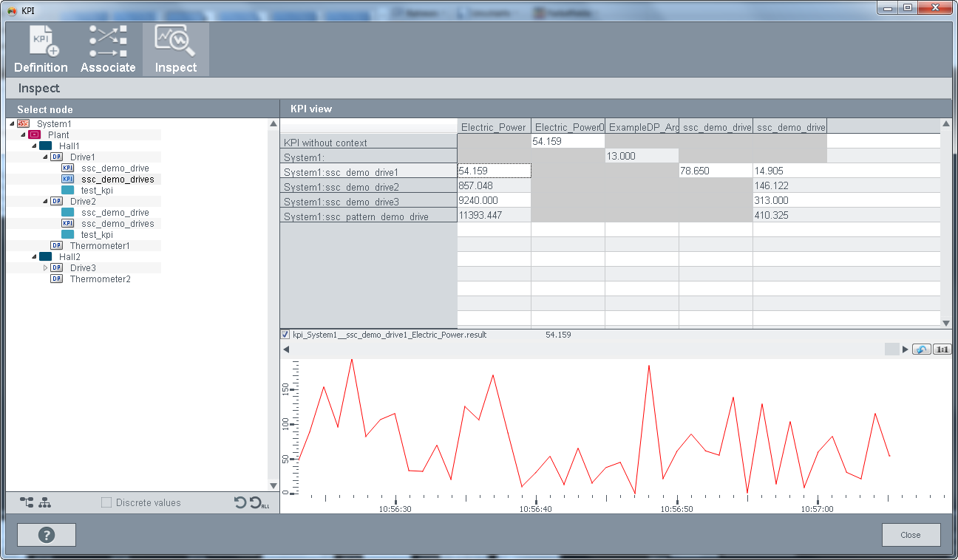Click the blue undo zoom arrow button
Viewport: 958px width, 560px height.
[921, 349]
